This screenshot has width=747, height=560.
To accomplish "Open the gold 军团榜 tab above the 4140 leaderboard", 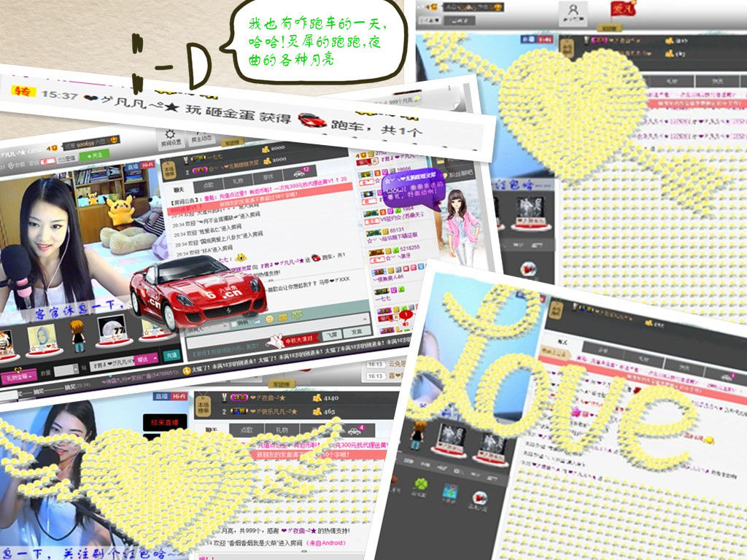I will [282, 384].
